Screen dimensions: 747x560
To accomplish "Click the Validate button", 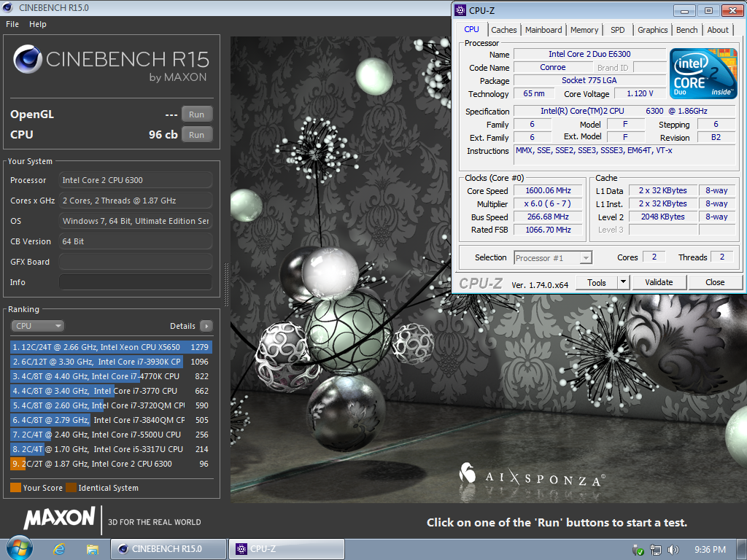I will 659,282.
